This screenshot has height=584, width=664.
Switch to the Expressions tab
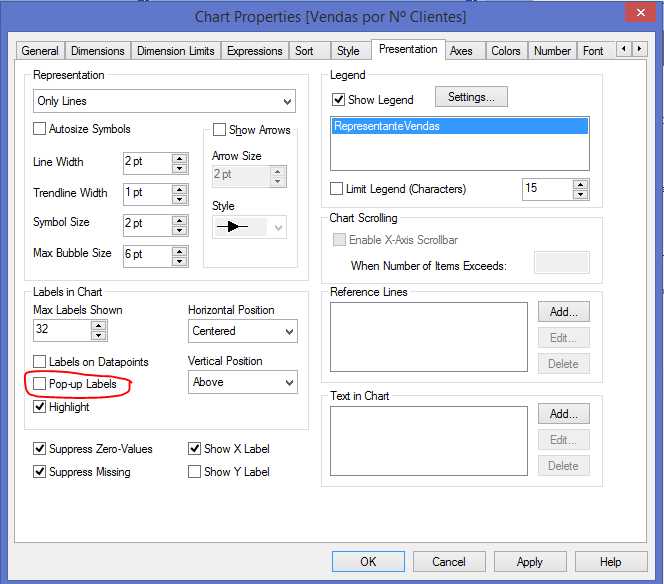tap(255, 51)
